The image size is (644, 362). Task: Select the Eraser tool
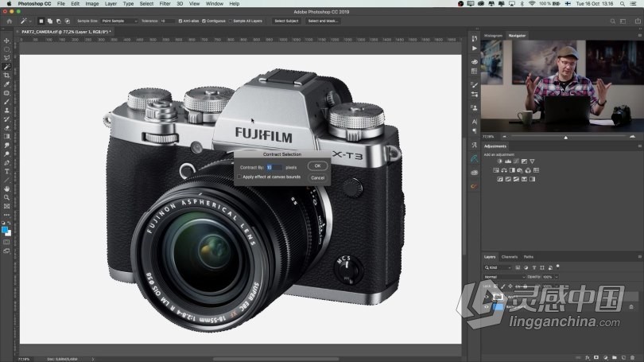(x=6, y=128)
